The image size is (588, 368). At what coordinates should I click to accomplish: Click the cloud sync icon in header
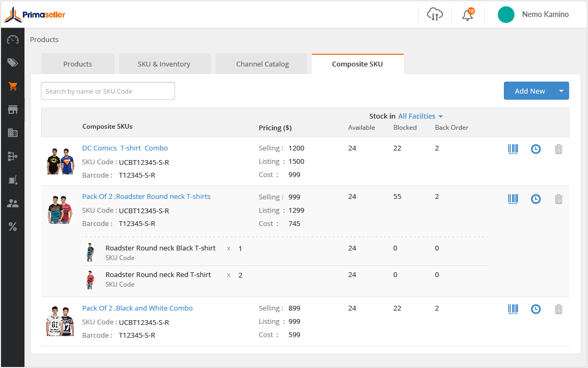point(435,14)
